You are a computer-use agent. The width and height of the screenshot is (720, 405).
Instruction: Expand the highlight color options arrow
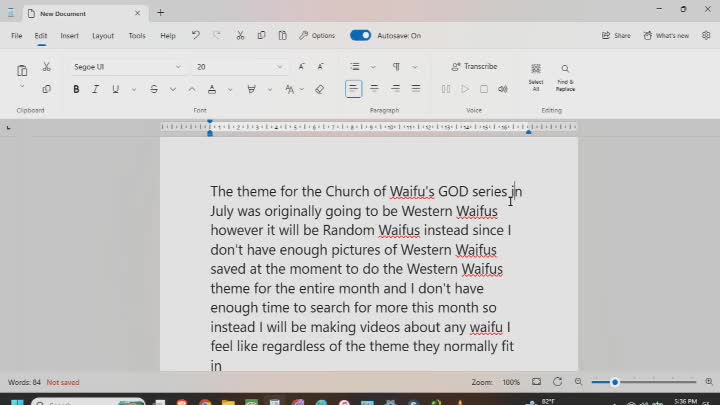(270, 90)
